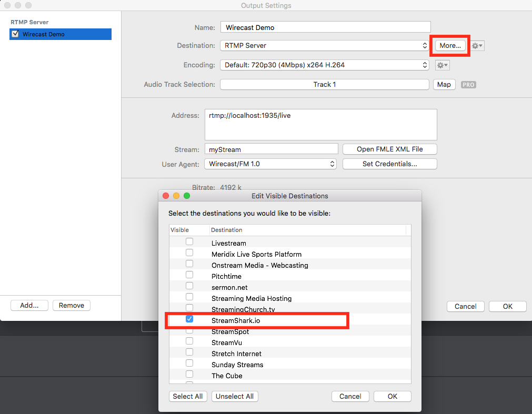Open the Destination RTMP Server dropdown
Viewport: 532px width, 414px height.
click(325, 45)
